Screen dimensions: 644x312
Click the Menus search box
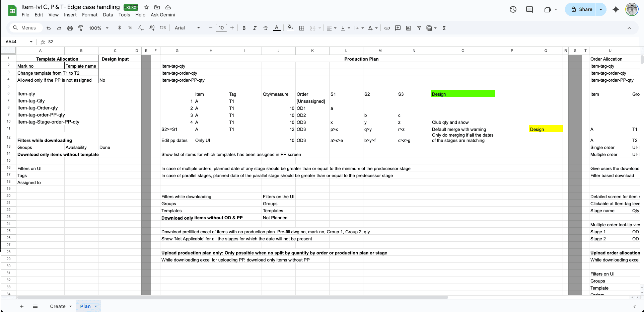26,28
